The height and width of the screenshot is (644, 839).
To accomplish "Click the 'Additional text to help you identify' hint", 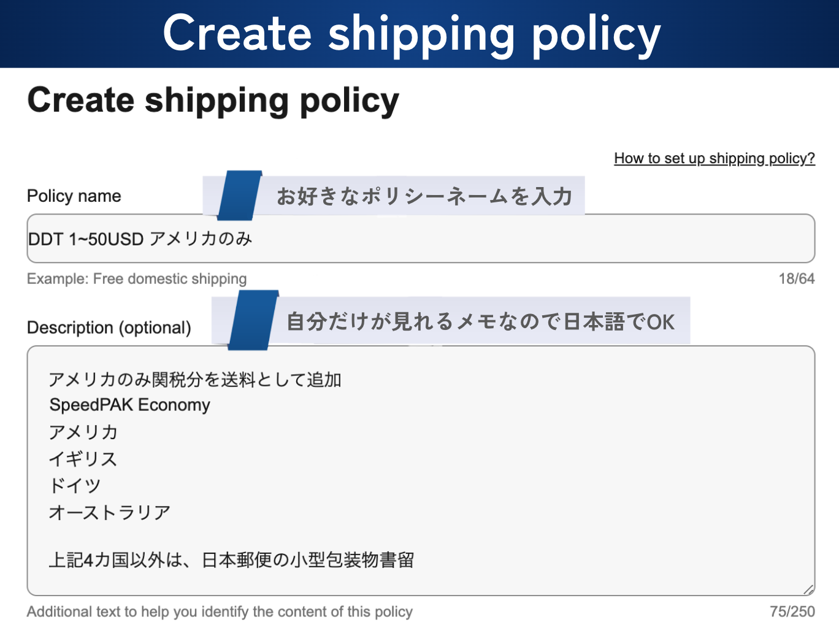I will pyautogui.click(x=220, y=611).
